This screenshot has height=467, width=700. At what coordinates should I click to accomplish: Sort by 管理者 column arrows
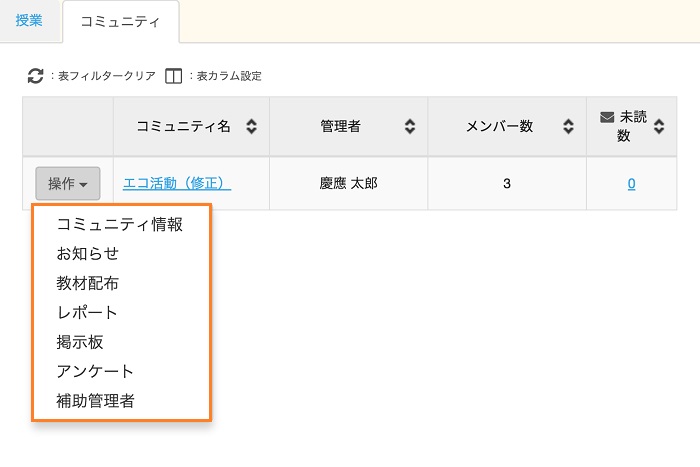click(410, 126)
